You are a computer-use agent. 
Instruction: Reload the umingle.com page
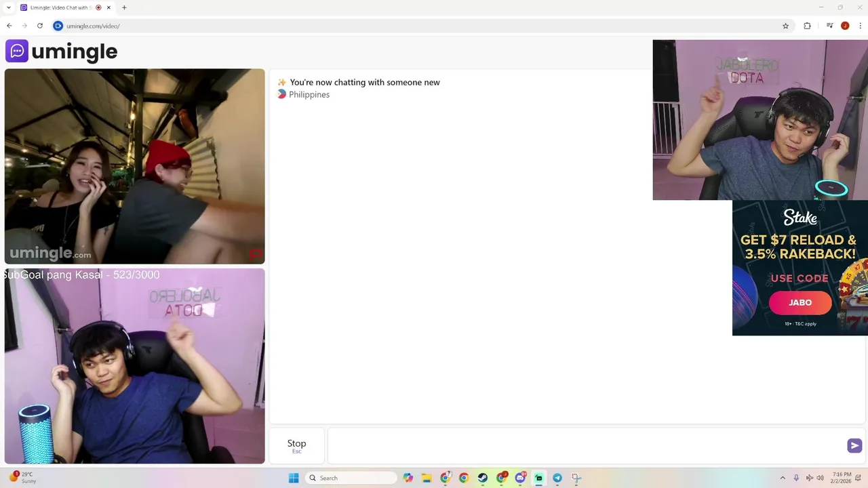[x=40, y=26]
